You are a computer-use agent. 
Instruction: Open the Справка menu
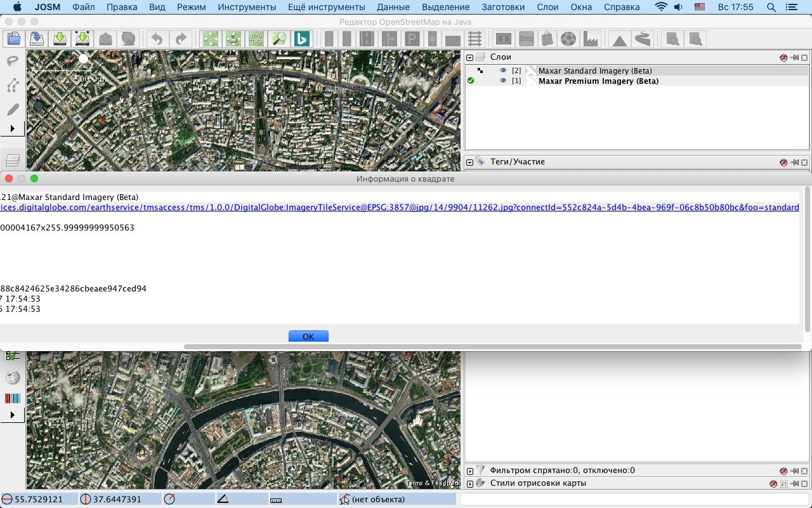pyautogui.click(x=622, y=8)
